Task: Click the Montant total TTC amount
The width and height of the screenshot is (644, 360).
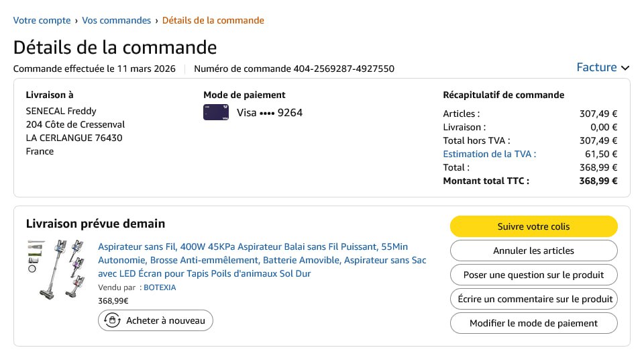Action: (598, 181)
